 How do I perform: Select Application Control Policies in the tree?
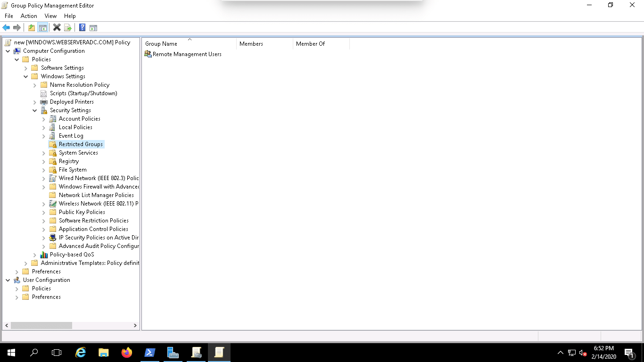click(x=93, y=229)
